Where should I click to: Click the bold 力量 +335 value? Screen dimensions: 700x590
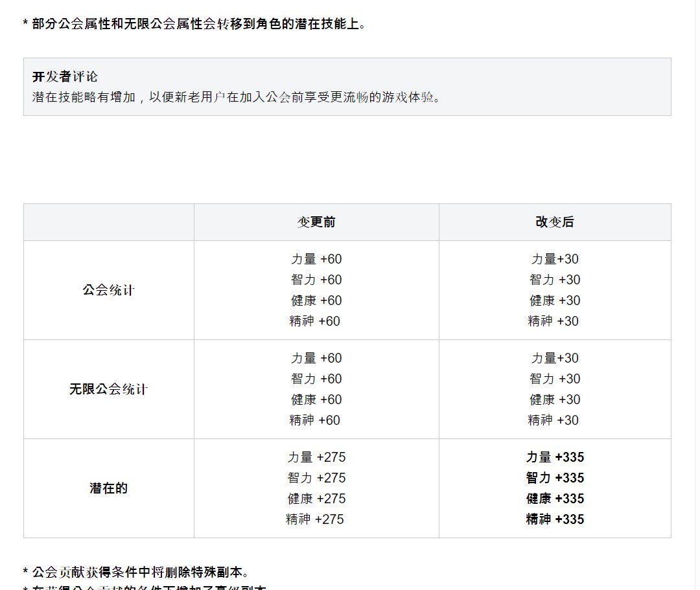[554, 457]
